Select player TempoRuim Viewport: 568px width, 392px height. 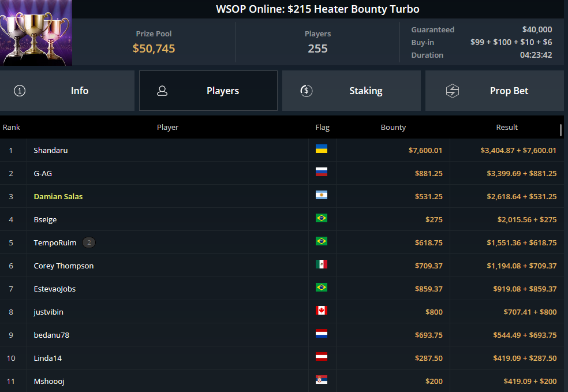(x=55, y=242)
